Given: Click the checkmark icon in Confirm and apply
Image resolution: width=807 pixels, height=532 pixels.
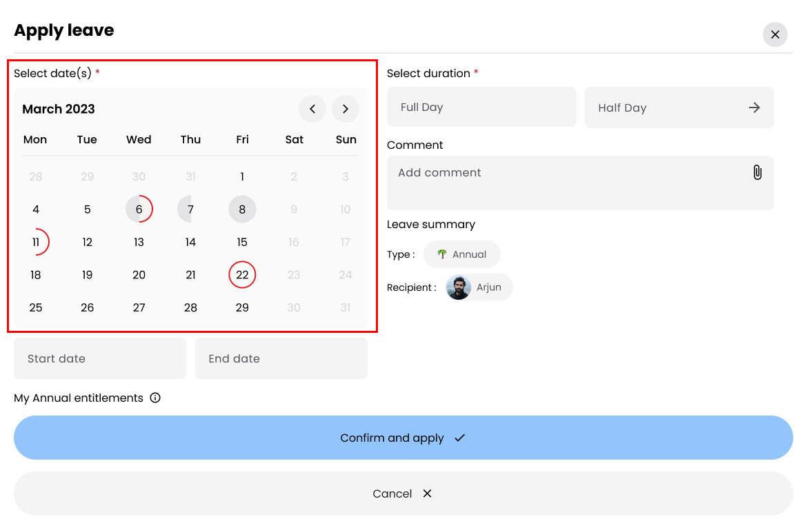Looking at the screenshot, I should (459, 438).
